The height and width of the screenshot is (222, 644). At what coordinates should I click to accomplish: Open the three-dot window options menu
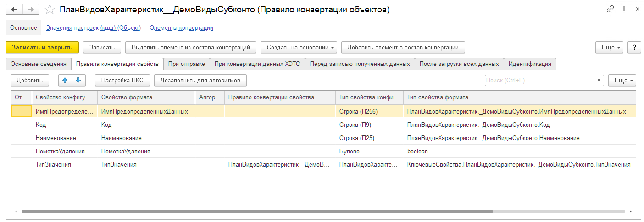pos(624,9)
